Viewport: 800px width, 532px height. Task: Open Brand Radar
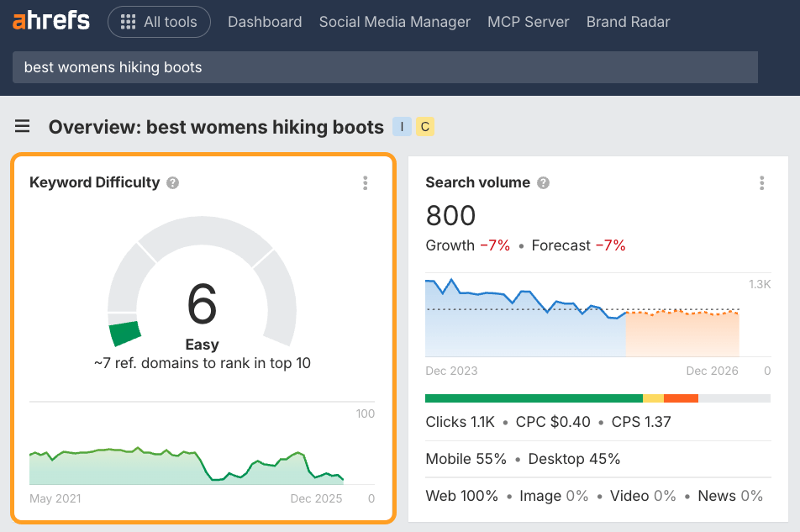(x=628, y=22)
